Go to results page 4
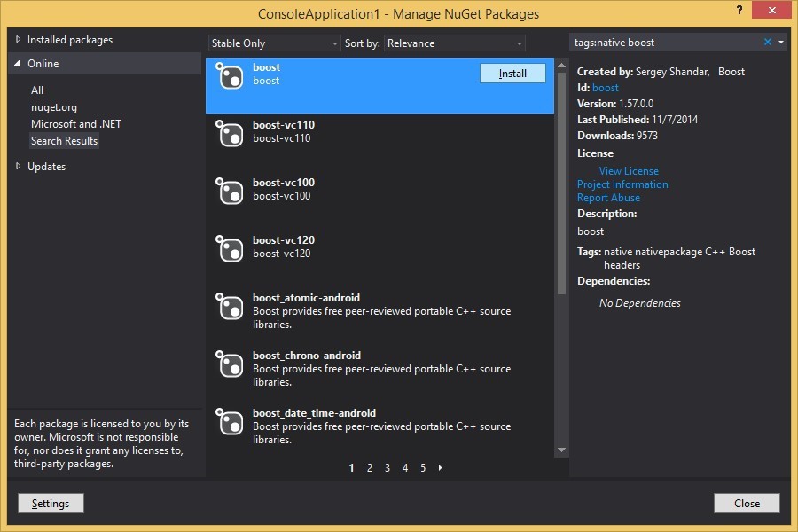The height and width of the screenshot is (532, 798). 405,467
